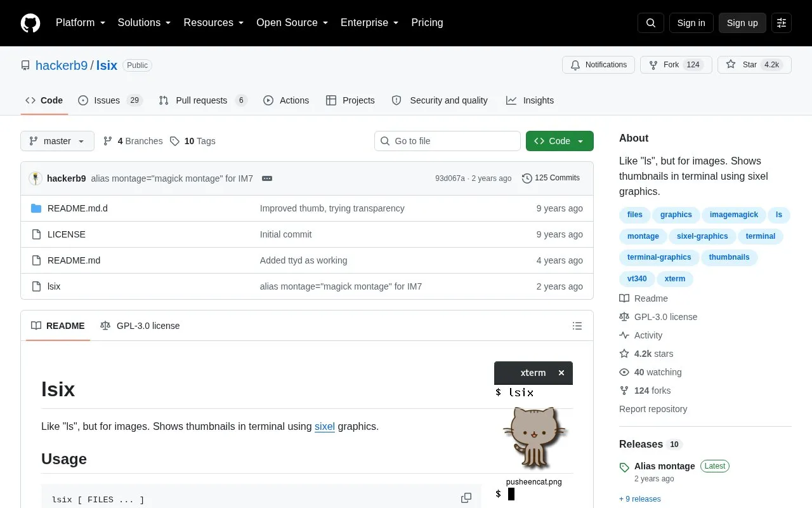812x508 pixels.
Task: Open the GPL-3.0 license tab
Action: (x=140, y=326)
